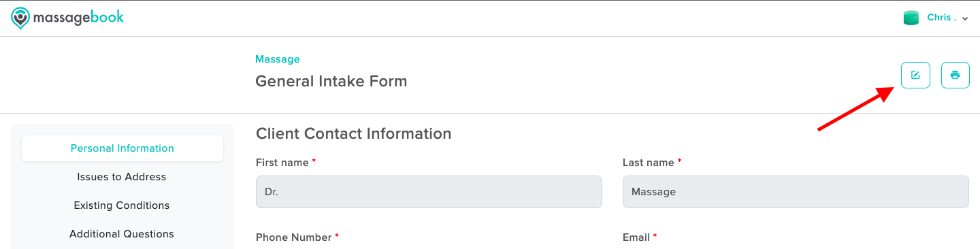Click the Client Contact Information heading
The image size is (980, 249).
click(354, 133)
